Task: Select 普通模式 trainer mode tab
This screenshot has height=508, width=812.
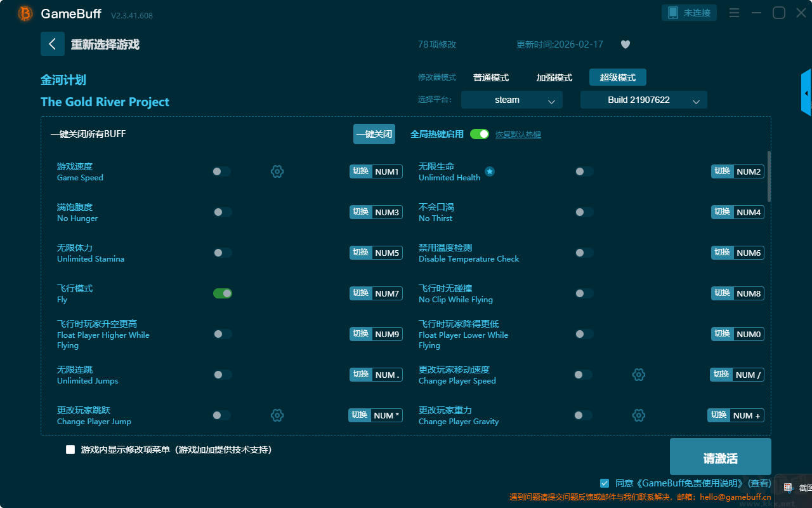Action: pyautogui.click(x=491, y=77)
